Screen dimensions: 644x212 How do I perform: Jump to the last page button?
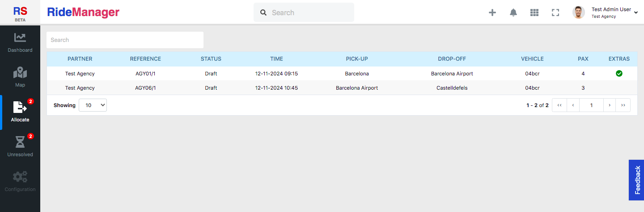point(623,105)
